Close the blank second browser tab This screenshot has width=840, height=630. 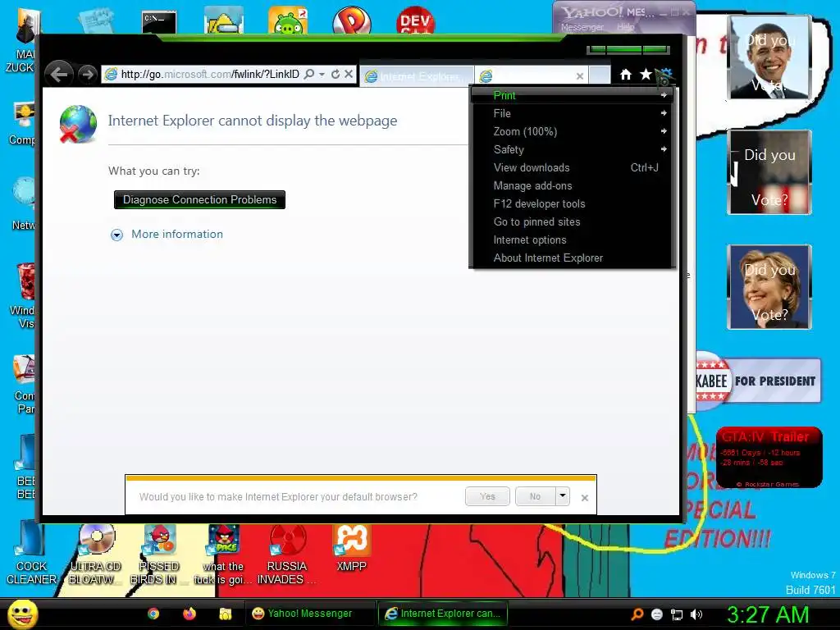click(x=580, y=76)
